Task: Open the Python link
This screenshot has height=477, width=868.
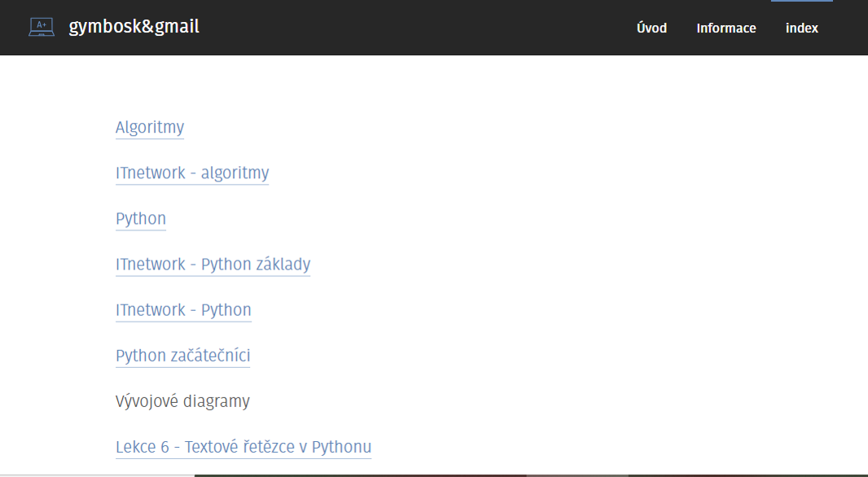Action: coord(141,219)
